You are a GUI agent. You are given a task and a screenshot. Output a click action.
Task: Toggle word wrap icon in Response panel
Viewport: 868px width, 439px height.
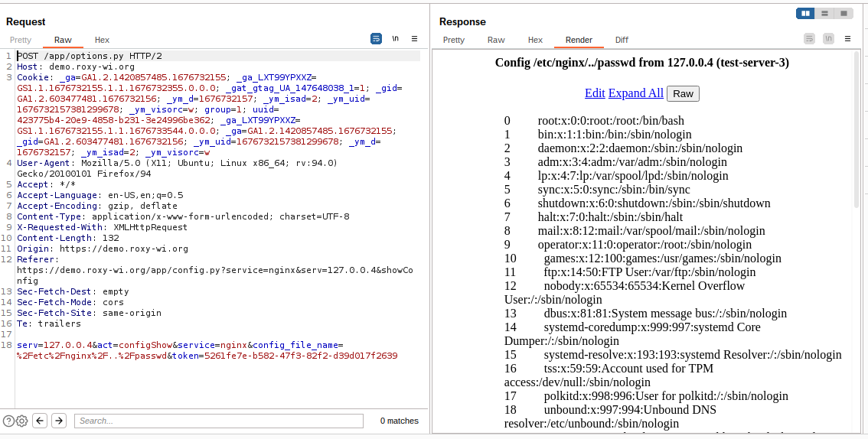coord(809,39)
